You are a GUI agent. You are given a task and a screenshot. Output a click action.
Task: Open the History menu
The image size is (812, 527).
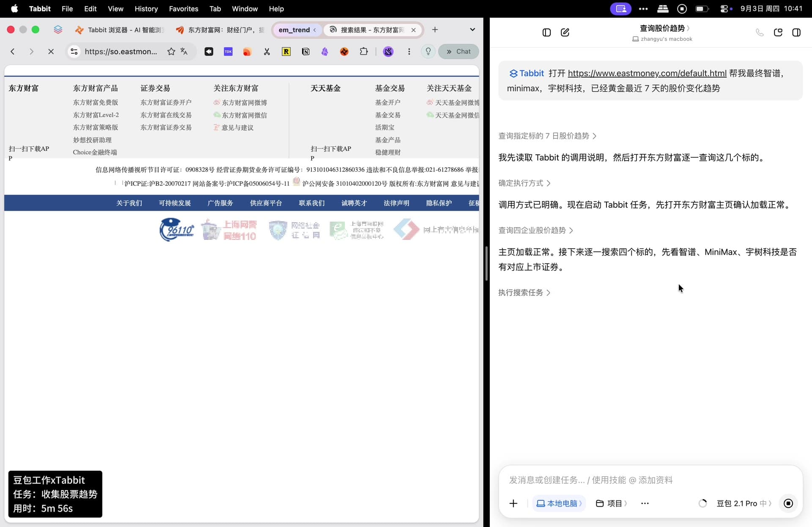pyautogui.click(x=146, y=8)
